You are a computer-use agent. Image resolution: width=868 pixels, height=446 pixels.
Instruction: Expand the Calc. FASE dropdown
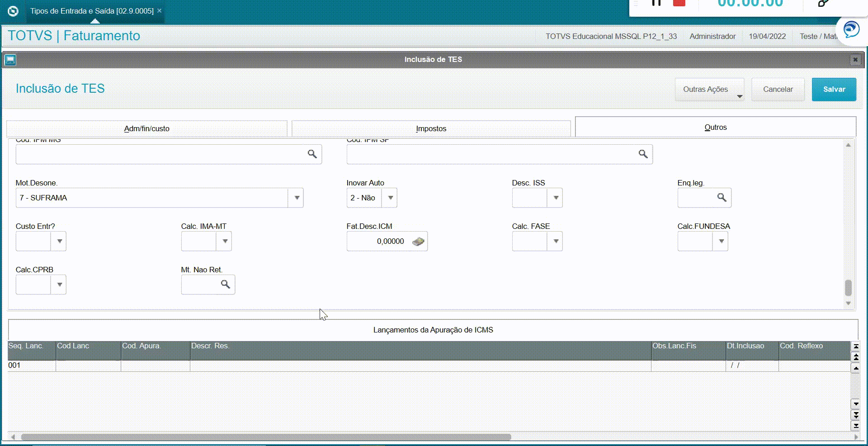pos(556,241)
